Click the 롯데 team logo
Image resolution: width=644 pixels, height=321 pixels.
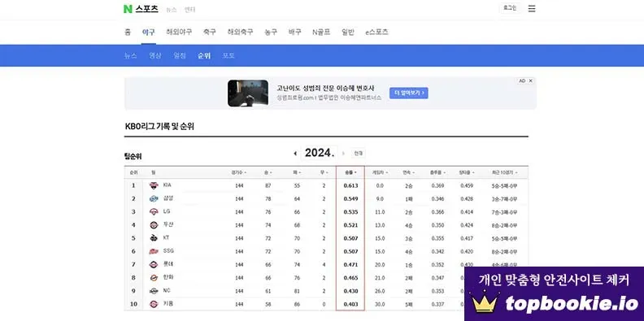pyautogui.click(x=154, y=264)
